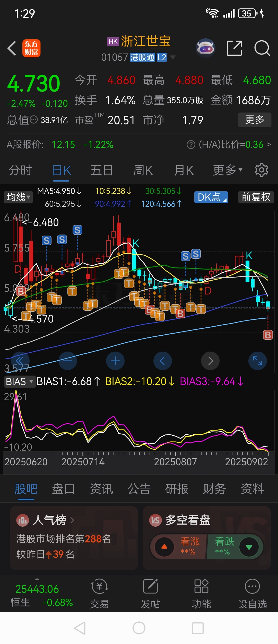
Task: Expand stock title dropdown arrow
Action: (x=173, y=57)
